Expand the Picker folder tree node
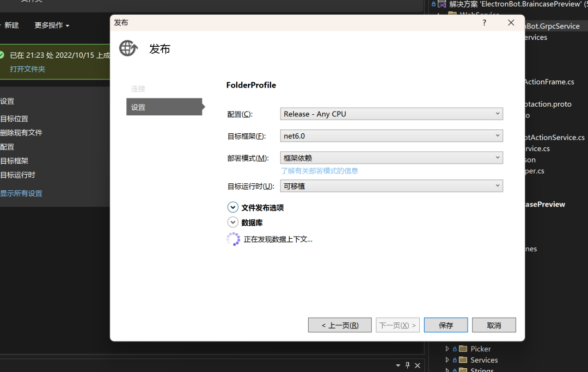588x372 pixels. tap(448, 349)
